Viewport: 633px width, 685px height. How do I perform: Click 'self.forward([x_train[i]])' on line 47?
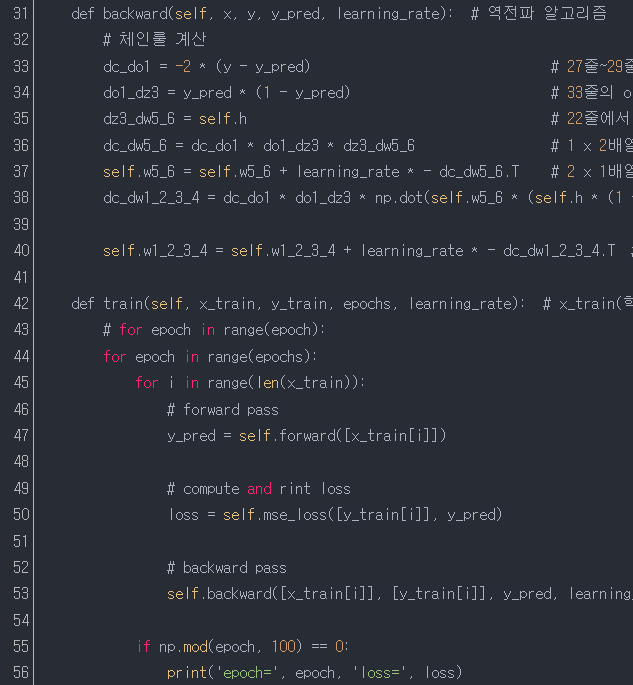click(342, 436)
